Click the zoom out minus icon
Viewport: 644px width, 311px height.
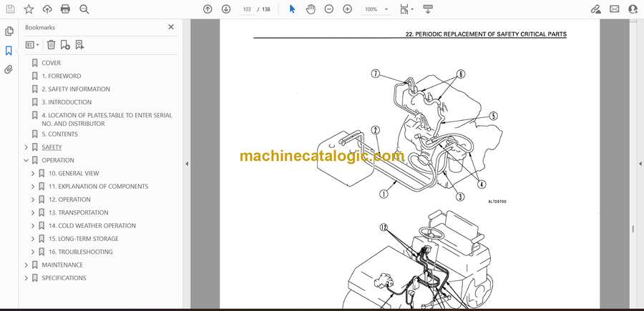329,9
